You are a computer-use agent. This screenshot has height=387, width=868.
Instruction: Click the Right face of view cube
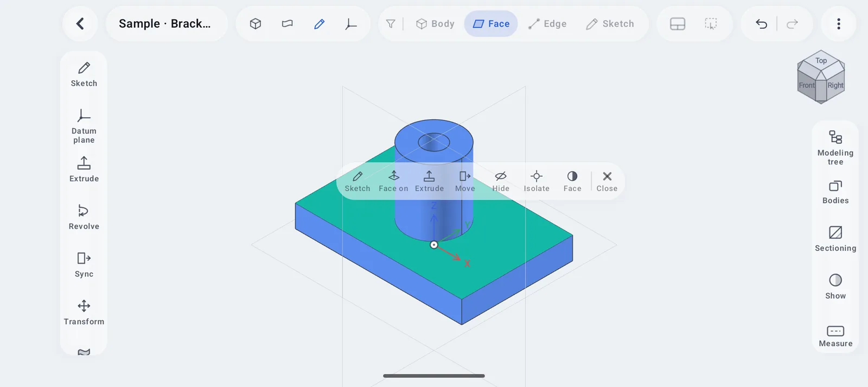tap(835, 86)
